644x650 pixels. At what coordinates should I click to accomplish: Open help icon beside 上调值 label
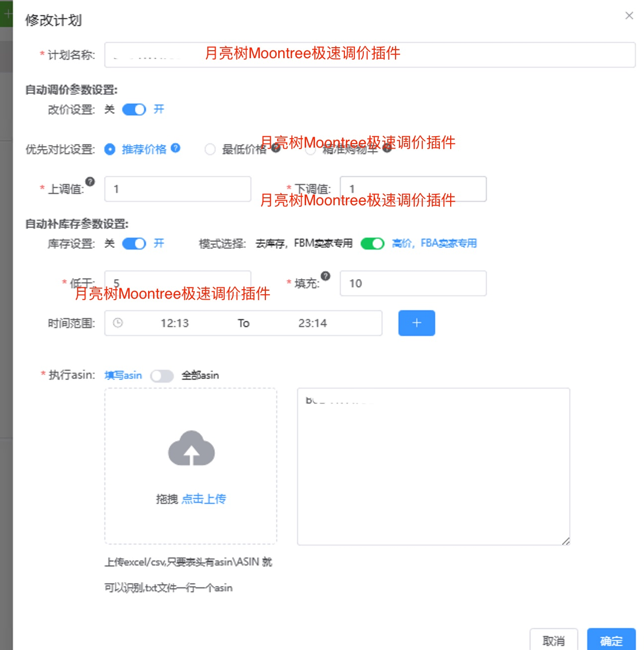(90, 181)
